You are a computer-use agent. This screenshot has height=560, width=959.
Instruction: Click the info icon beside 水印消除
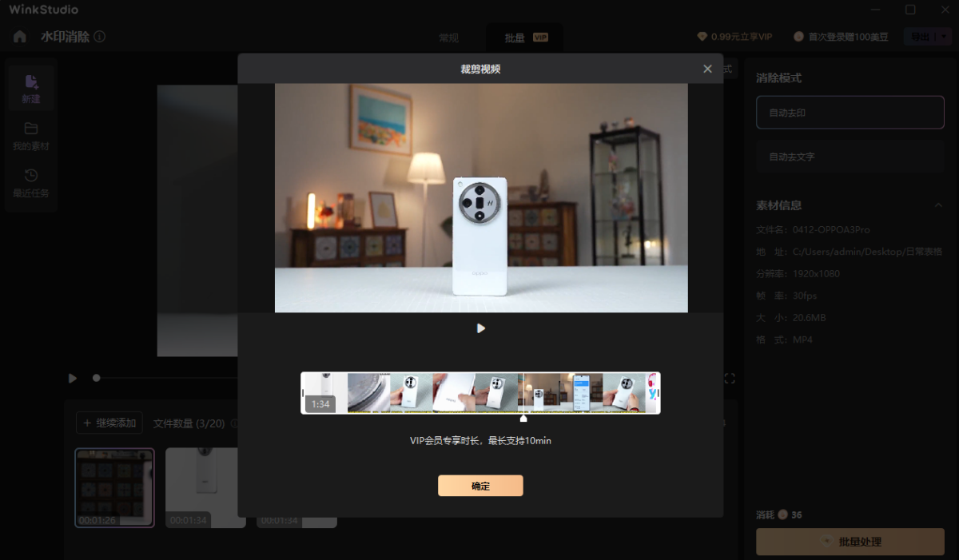[x=98, y=36]
